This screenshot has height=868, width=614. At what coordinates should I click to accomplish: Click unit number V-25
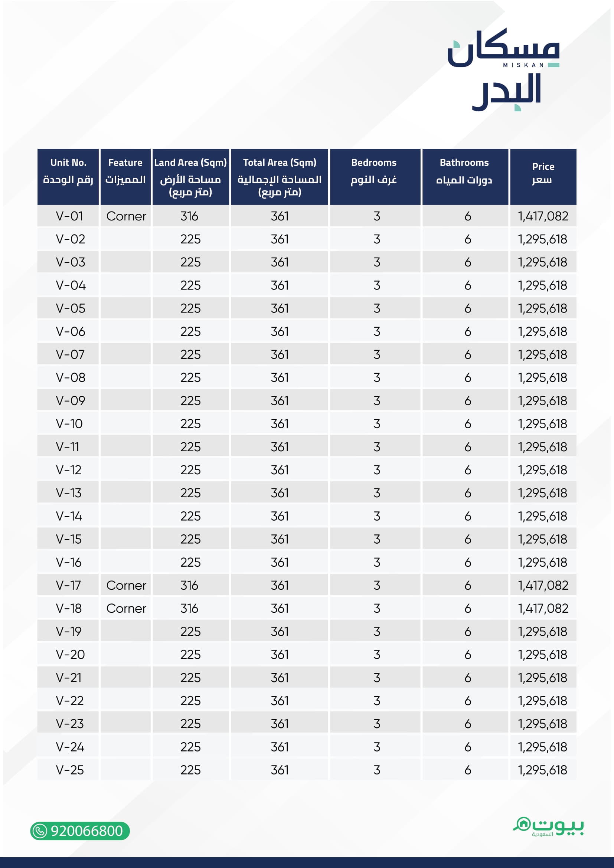tap(70, 770)
